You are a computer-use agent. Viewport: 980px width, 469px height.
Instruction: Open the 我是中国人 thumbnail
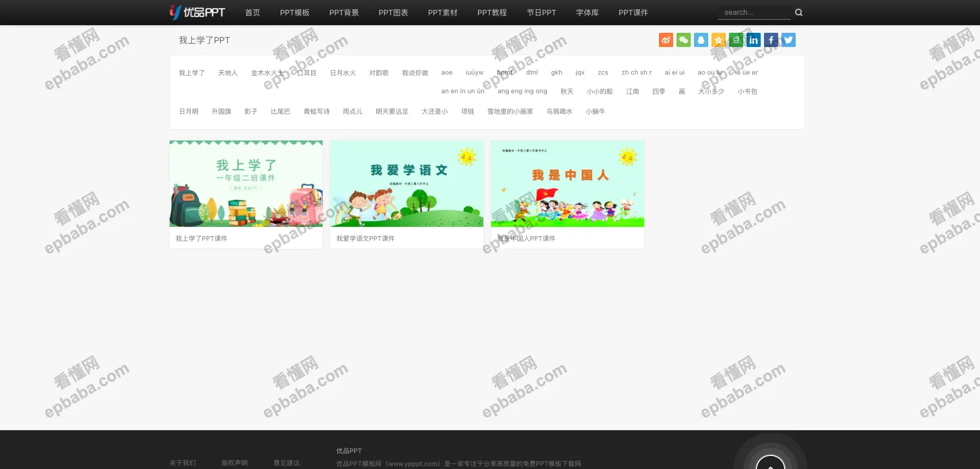[x=568, y=184]
